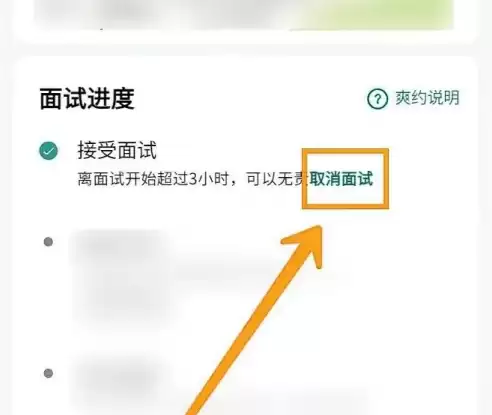Click the 面试进度 section heading
Screen dimensions: 492x415
point(87,99)
